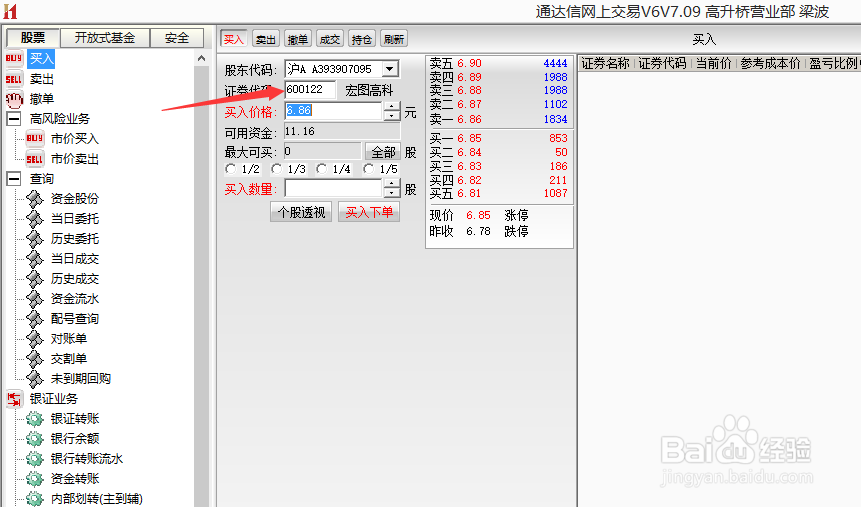Click the icon next to 历史委托
Screen dimensions: 861x507
pyautogui.click(x=35, y=238)
